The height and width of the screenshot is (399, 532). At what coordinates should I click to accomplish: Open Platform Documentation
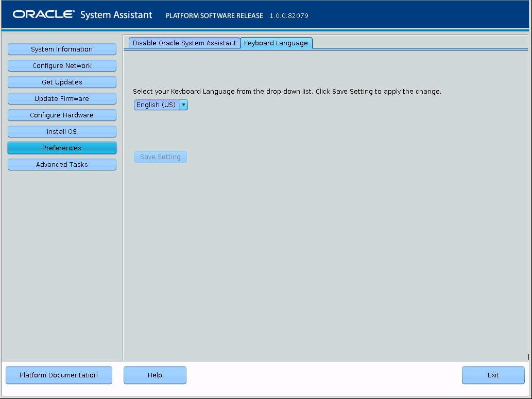click(x=59, y=375)
